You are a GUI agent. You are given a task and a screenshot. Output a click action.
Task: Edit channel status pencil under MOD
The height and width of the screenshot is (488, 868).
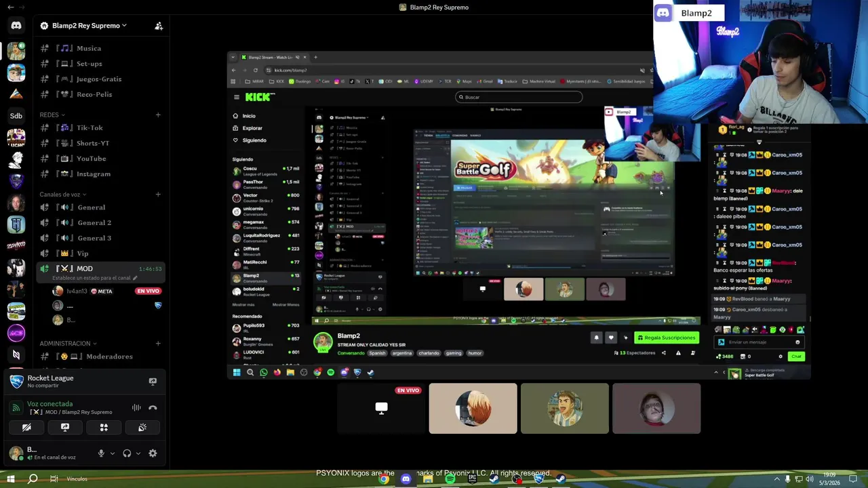[135, 278]
